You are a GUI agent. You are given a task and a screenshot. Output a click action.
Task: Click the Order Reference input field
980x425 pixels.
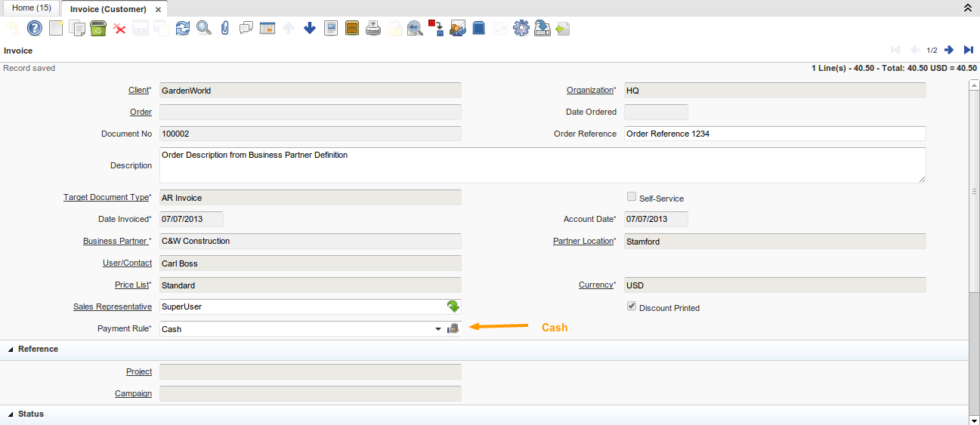[x=774, y=134]
